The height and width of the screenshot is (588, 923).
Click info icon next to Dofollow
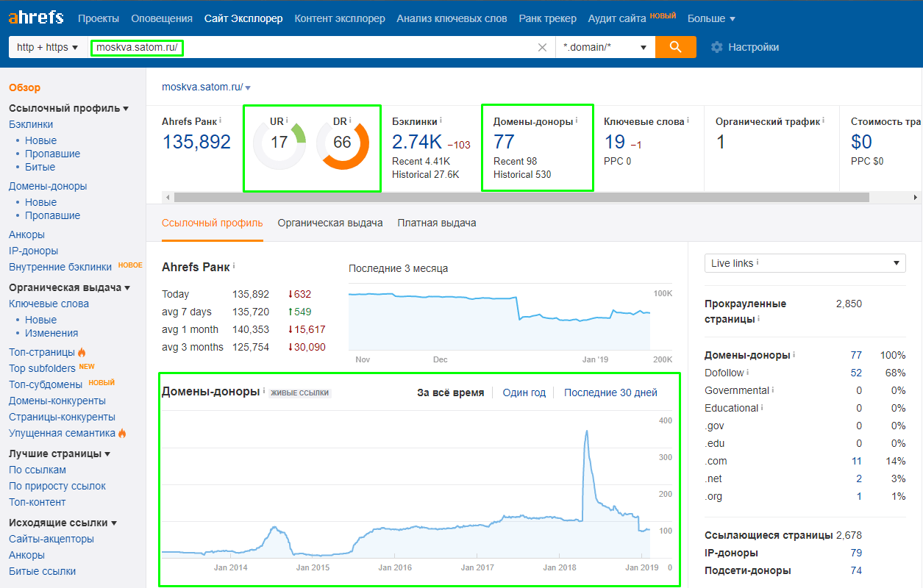(748, 373)
